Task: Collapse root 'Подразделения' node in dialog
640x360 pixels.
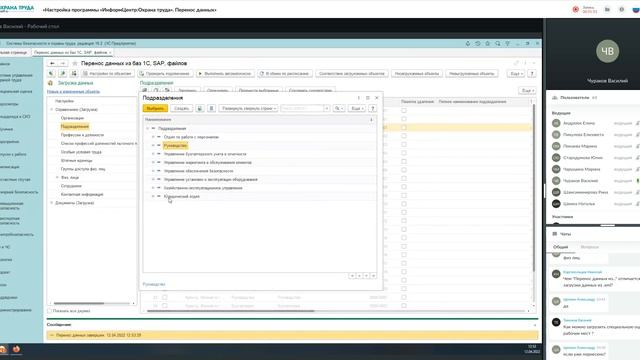Action: coord(147,129)
